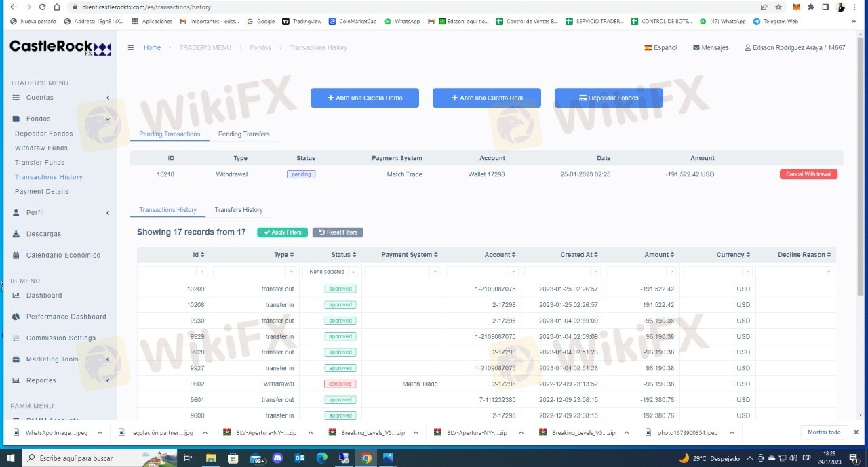Open the Photos app on the taskbar
This screenshot has height=467, width=868.
coord(388,458)
